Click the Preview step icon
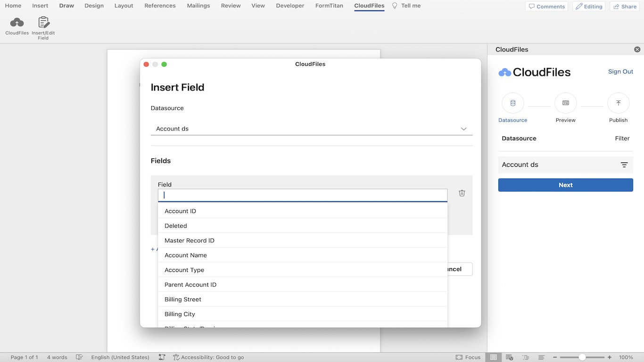 pos(566,103)
